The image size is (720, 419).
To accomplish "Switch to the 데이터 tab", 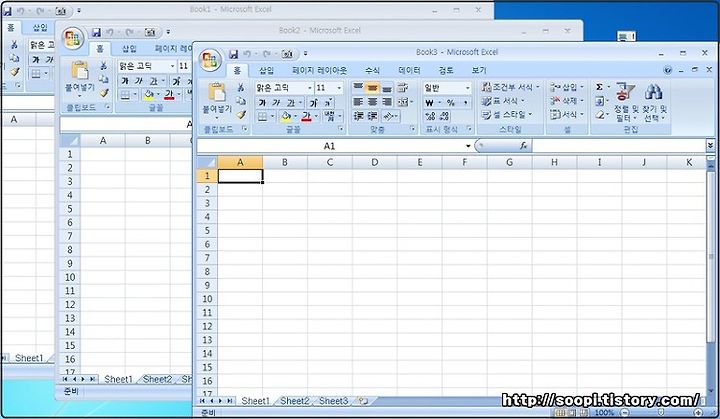I will point(409,71).
